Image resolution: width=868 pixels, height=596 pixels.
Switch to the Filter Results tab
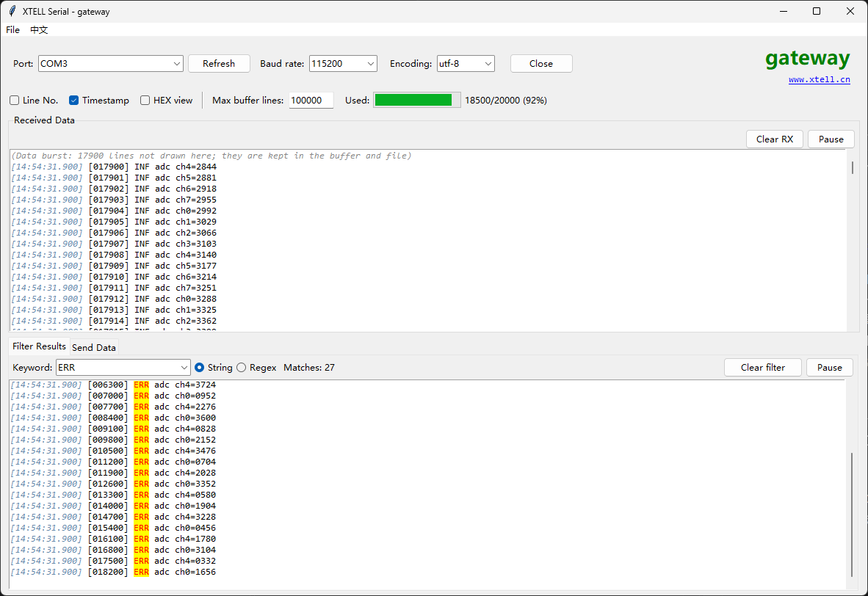[x=40, y=346]
